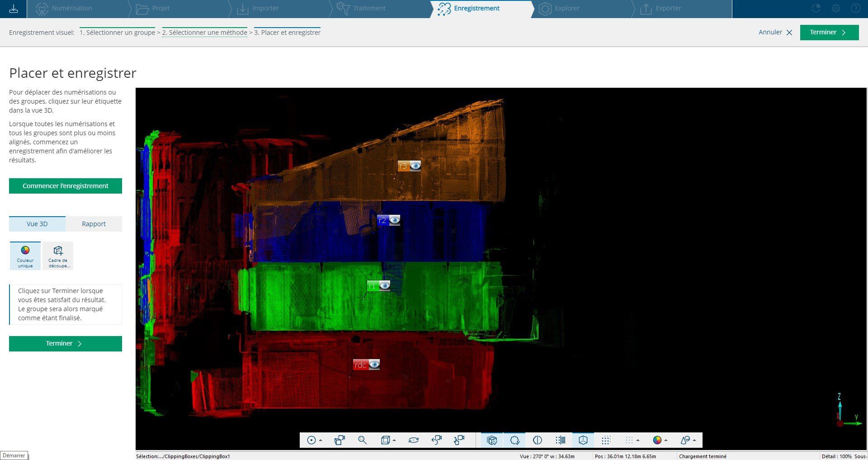Click Annuler to cancel registration
Viewport: 868px width, 460px height.
(x=775, y=32)
